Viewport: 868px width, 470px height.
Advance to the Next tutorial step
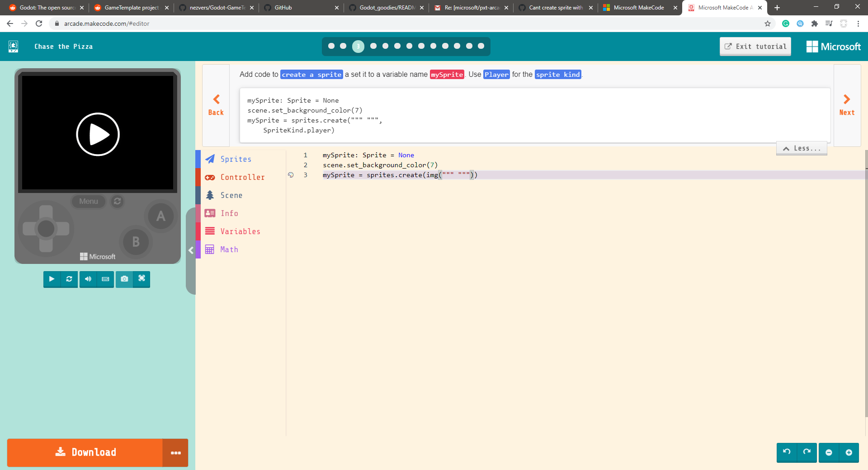pos(846,105)
